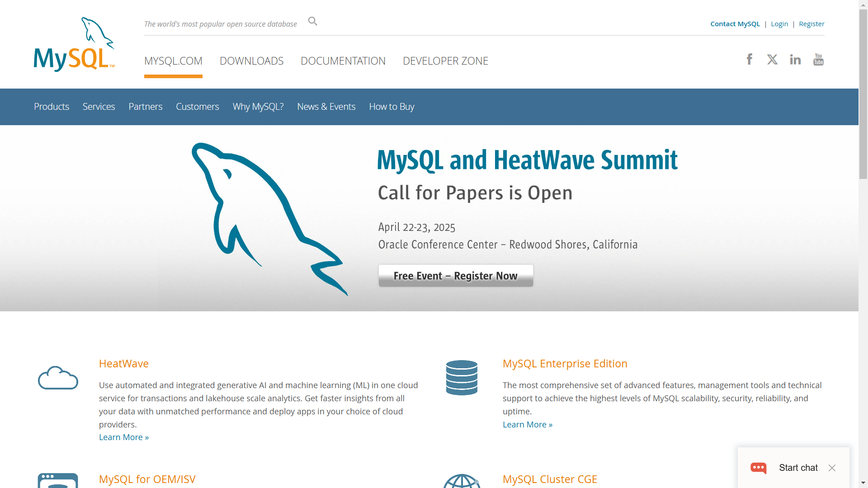Click the scrollbar down arrow

click(863, 483)
